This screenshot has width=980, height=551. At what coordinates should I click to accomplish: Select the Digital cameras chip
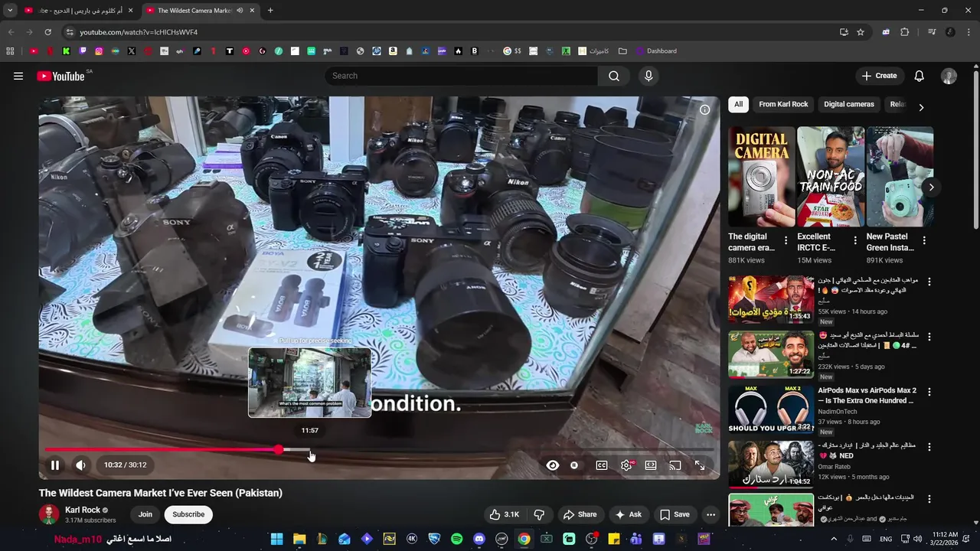click(x=849, y=104)
